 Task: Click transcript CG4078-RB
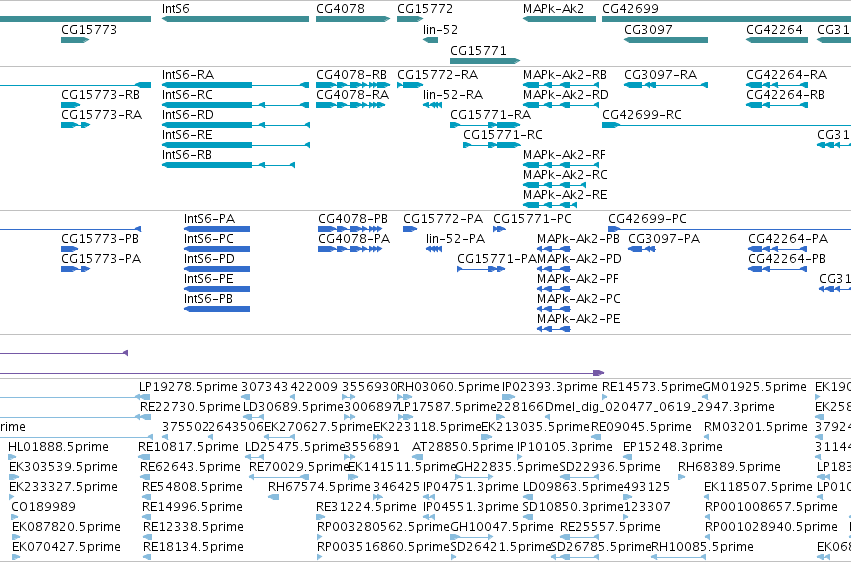point(353,85)
